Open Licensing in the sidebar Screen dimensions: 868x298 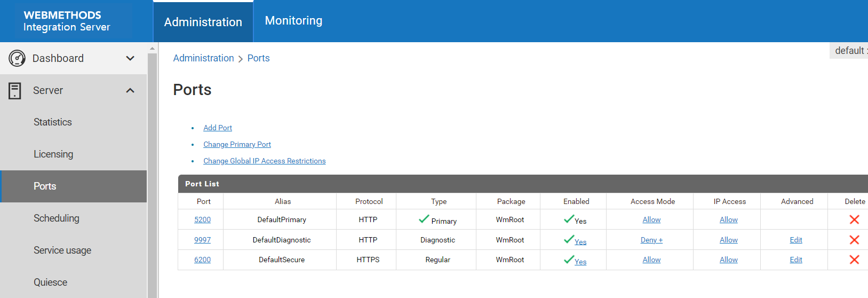click(53, 154)
